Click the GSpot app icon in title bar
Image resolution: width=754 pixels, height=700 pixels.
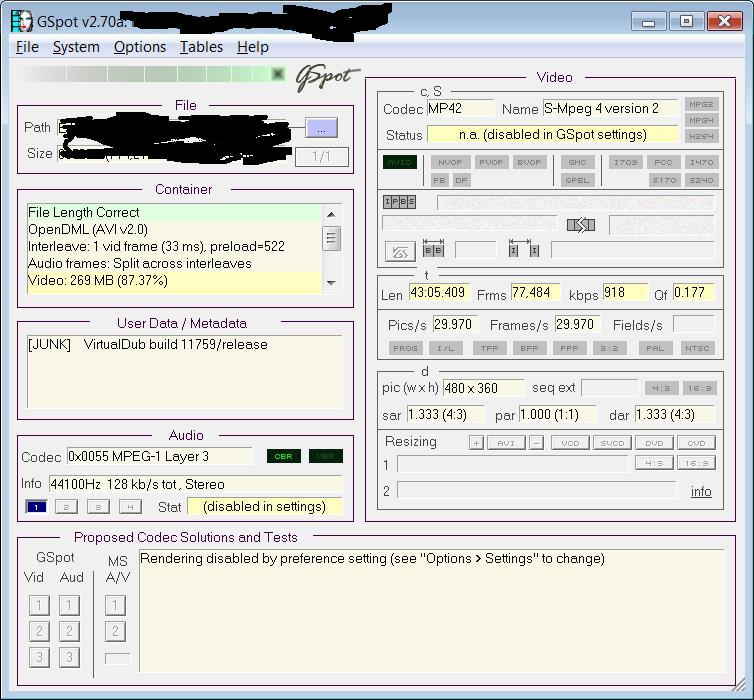click(x=22, y=21)
